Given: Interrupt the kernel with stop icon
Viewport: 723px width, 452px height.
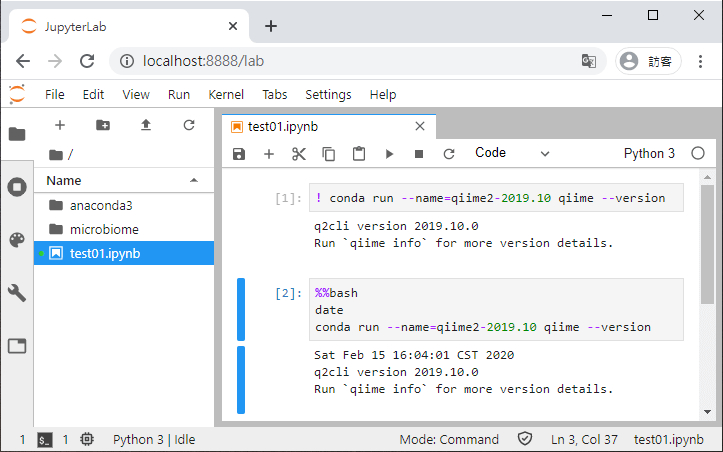Looking at the screenshot, I should click(x=419, y=154).
